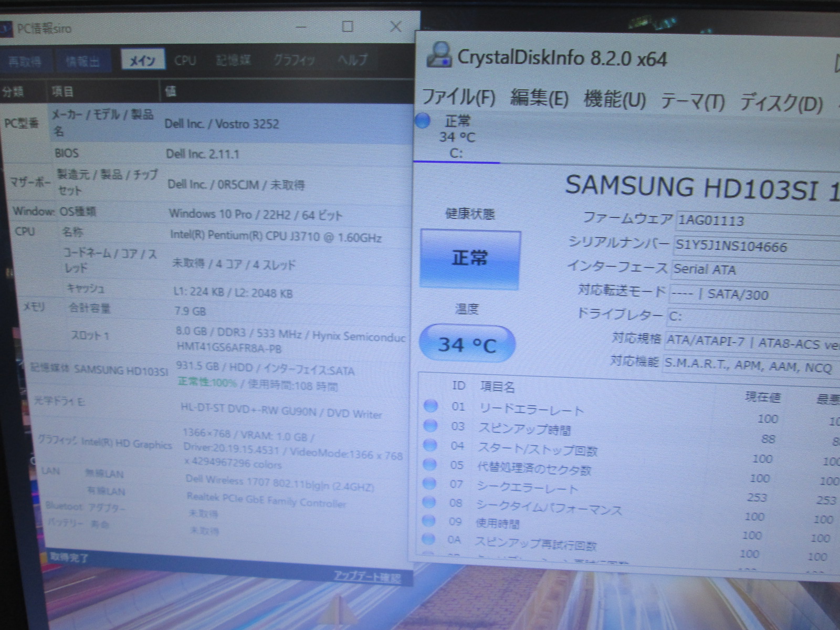Select the storage value '931.5 GB / HDD / インターフェイス:SATA'
The image size is (840, 630).
[x=265, y=369]
